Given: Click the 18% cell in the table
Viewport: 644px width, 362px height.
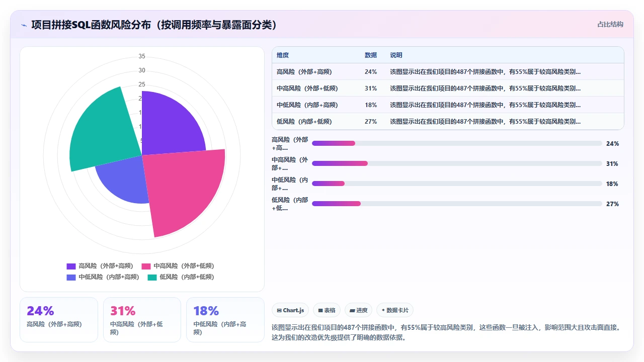Looking at the screenshot, I should pyautogui.click(x=371, y=105).
